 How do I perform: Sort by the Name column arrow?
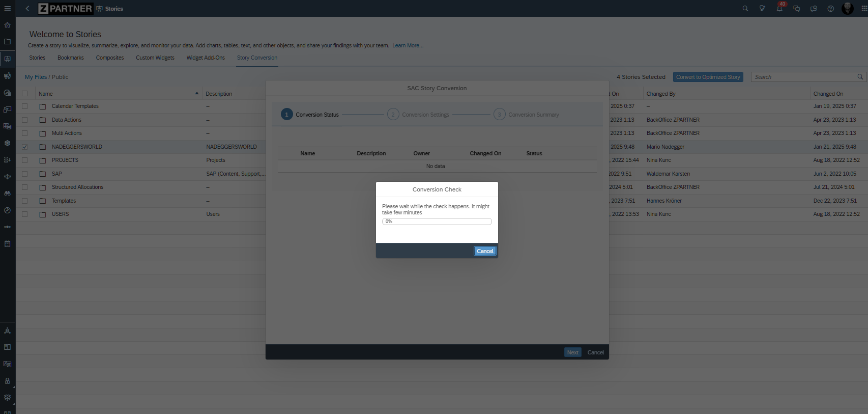click(x=196, y=94)
